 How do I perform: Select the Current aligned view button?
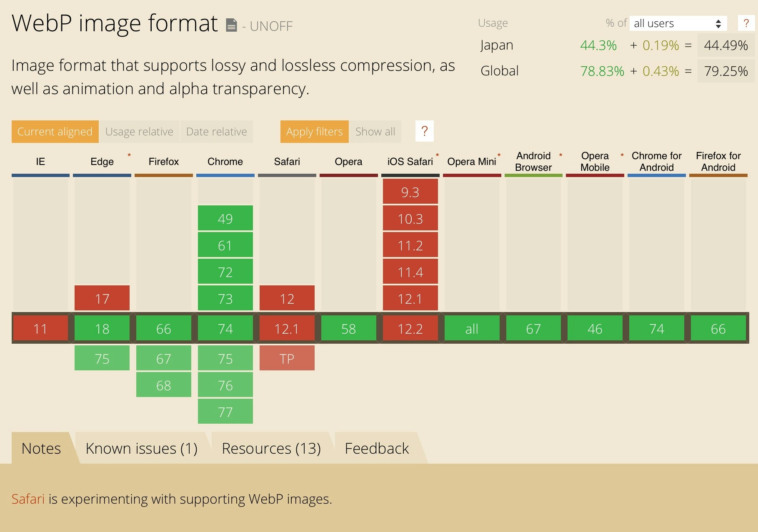54,131
